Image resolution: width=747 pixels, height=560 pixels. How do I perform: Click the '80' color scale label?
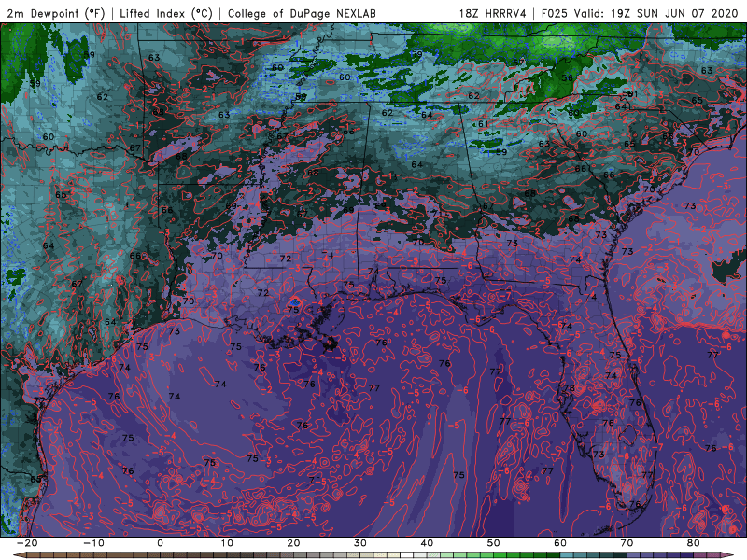tap(694, 543)
